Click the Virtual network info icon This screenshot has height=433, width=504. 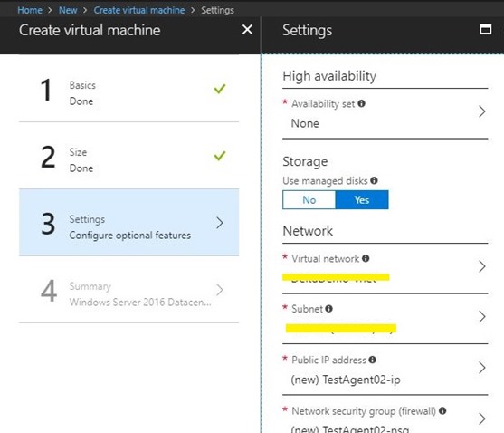(x=366, y=258)
